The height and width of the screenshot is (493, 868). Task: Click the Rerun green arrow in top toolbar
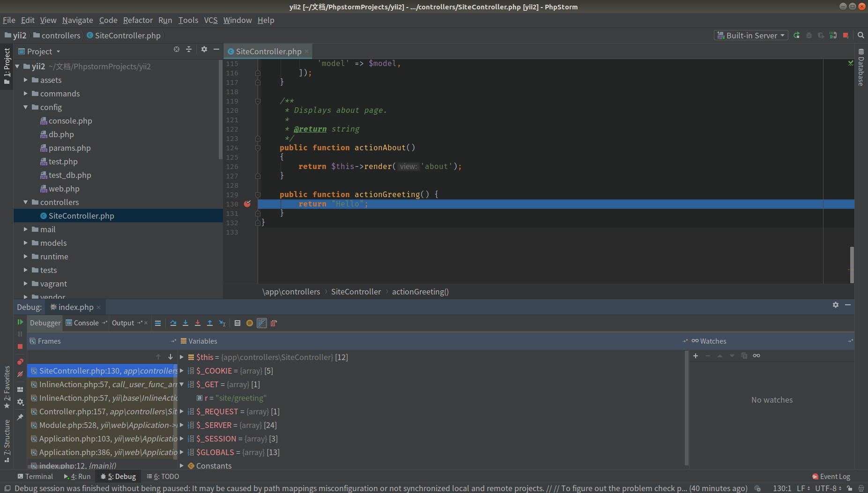click(796, 35)
